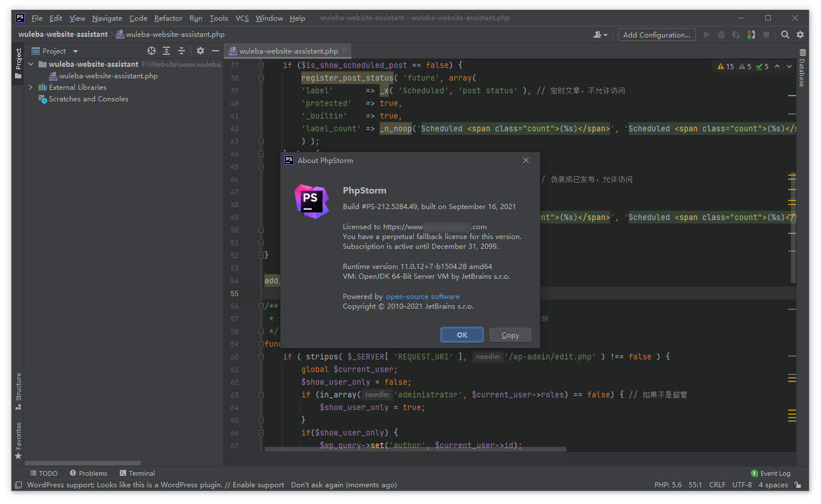Change UTF-8 file encoding
The height and width of the screenshot is (504, 821).
point(742,485)
